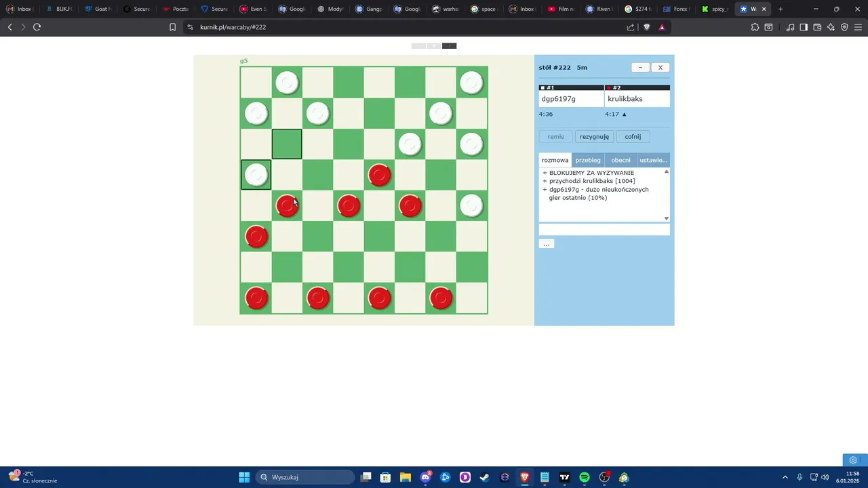Screen dimensions: 868x488
Task: Switch to the $274 tab
Action: 638,9
